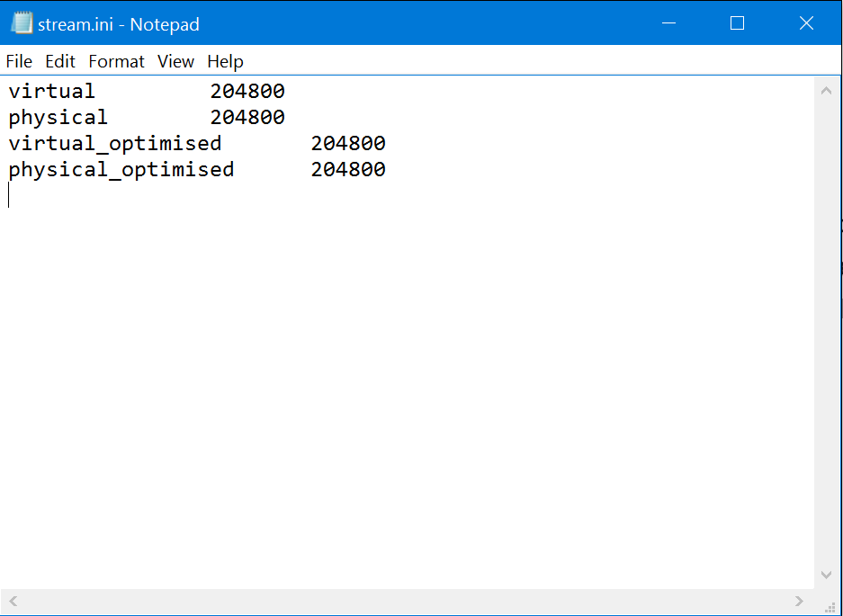Place cursor on 'virtual_optimised' text
Image resolution: width=843 pixels, height=616 pixels.
pyautogui.click(x=115, y=144)
